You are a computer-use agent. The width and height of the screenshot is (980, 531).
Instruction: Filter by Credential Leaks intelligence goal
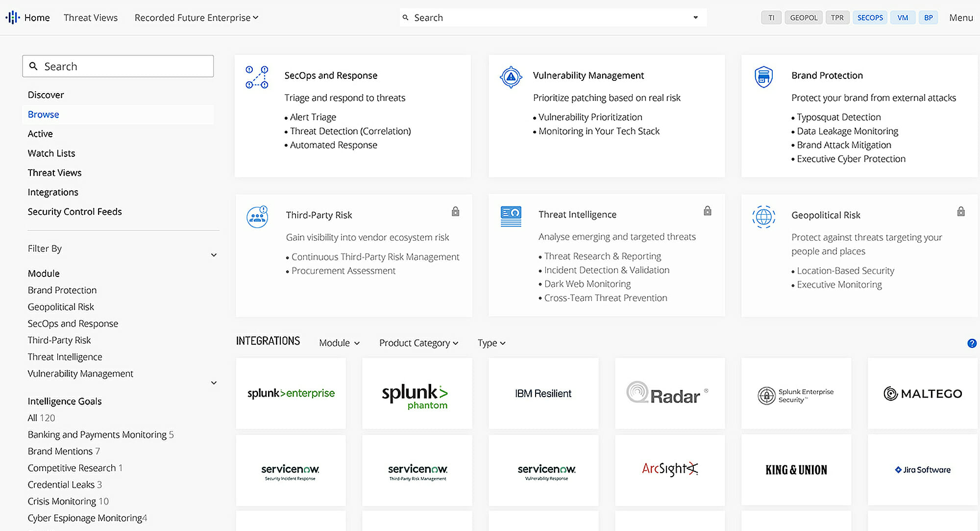coord(61,484)
